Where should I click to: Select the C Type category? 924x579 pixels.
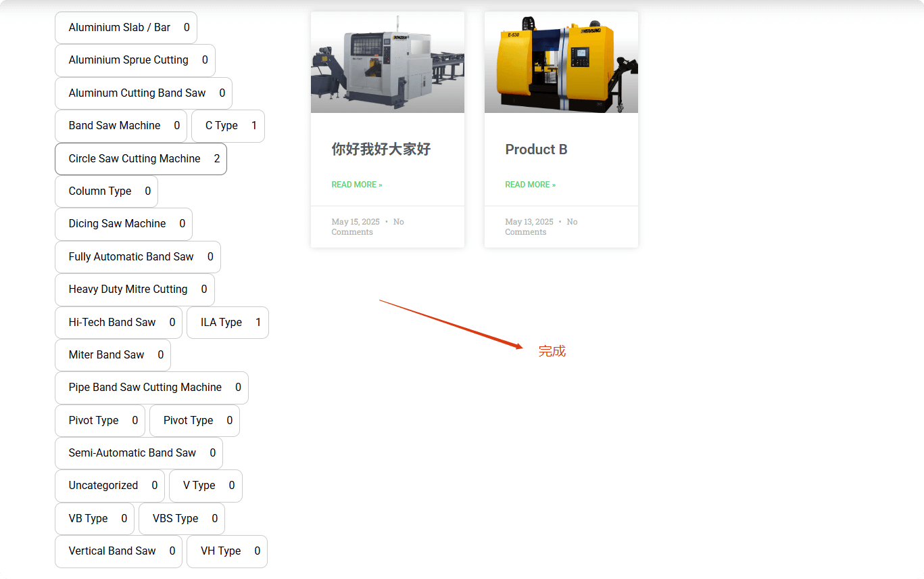coord(228,126)
